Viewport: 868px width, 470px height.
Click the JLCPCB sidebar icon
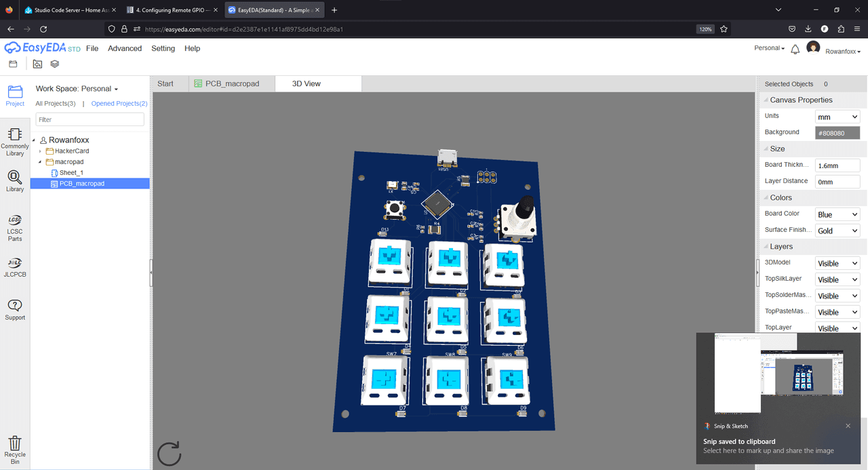[x=15, y=267]
